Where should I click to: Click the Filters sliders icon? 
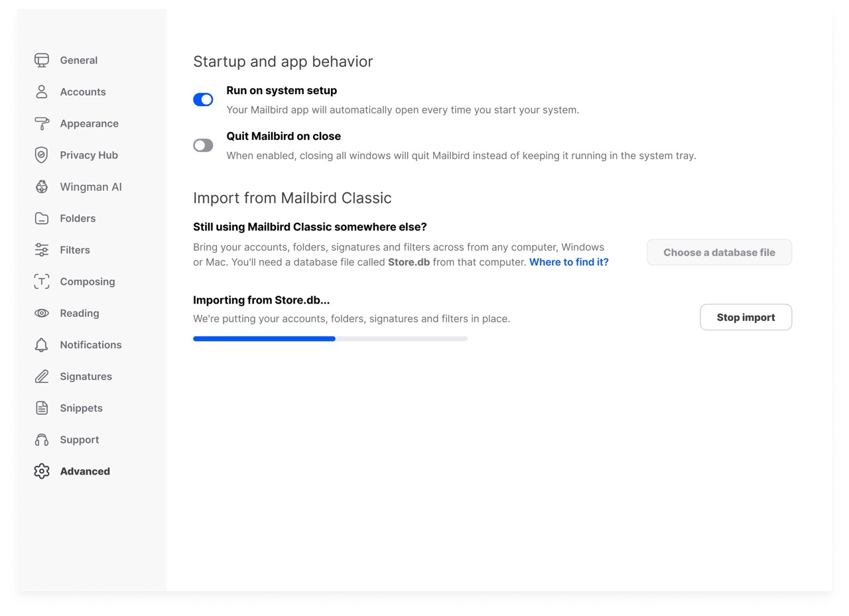click(42, 250)
